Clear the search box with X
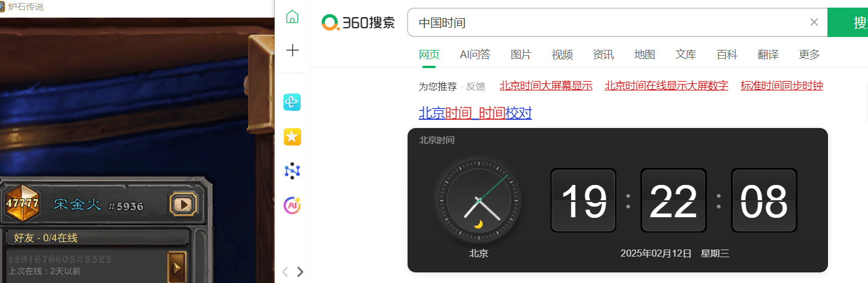Screen dimensions: 868x283 [814, 22]
